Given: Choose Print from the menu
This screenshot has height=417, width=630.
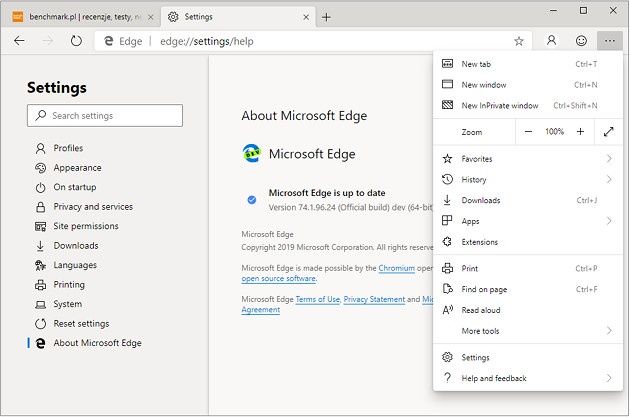Looking at the screenshot, I should click(x=528, y=268).
